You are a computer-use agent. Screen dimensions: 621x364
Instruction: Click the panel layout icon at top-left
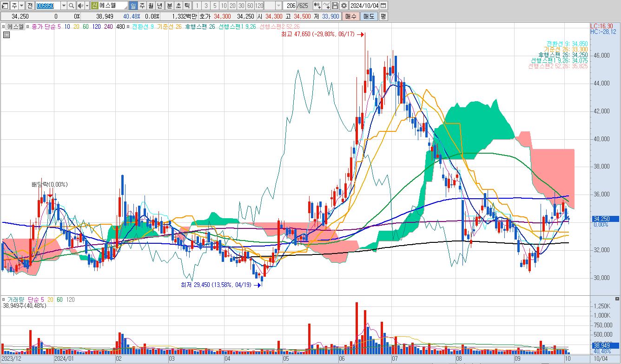5,6
